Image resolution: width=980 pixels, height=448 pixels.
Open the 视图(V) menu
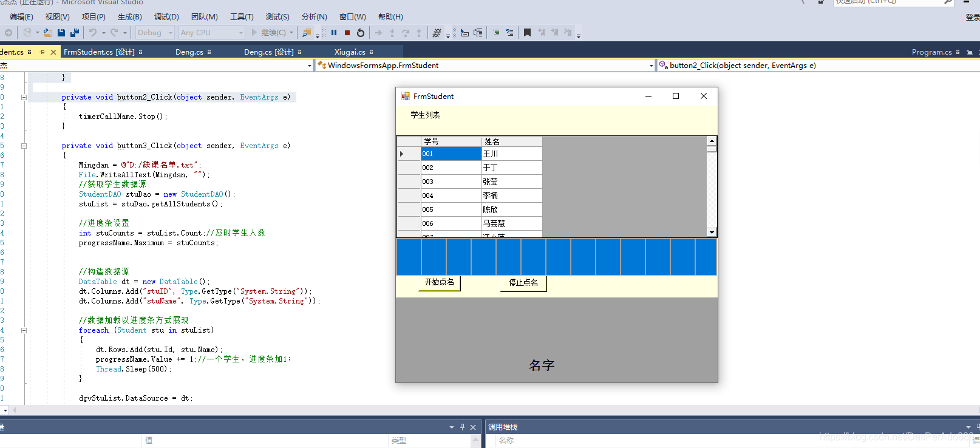(57, 17)
